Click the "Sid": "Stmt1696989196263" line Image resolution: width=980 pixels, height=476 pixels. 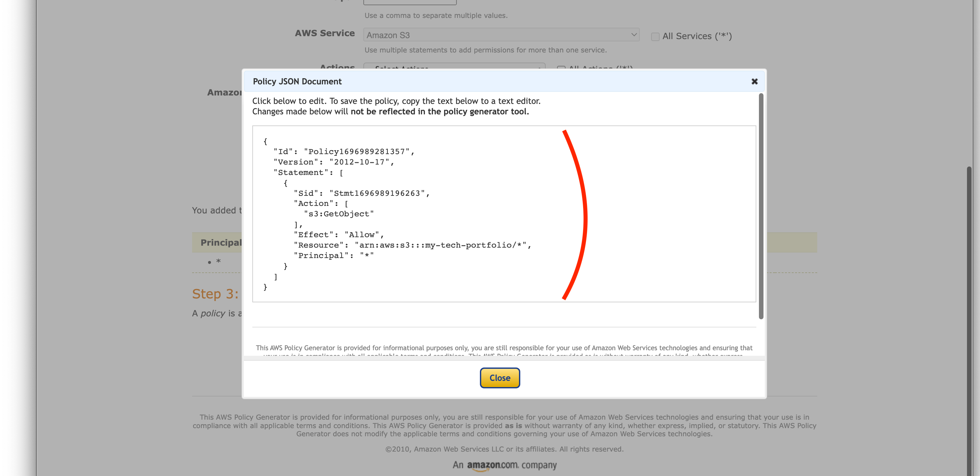(361, 194)
